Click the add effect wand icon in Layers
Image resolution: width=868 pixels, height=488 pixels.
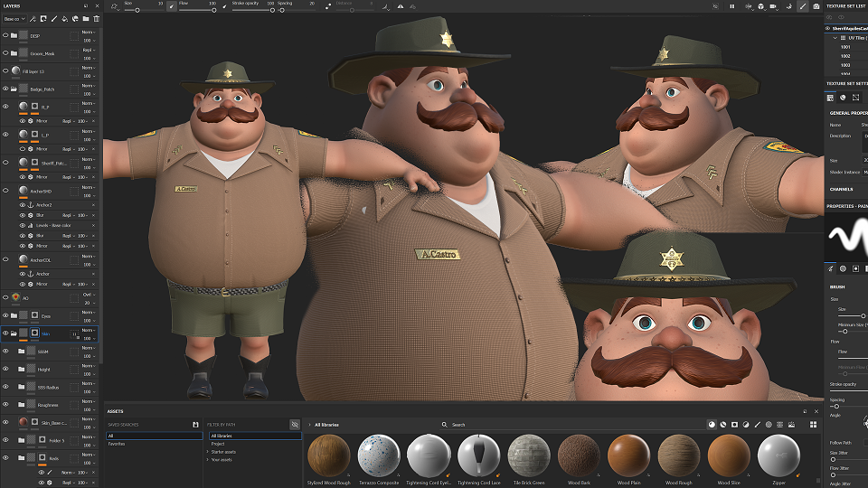tap(33, 19)
